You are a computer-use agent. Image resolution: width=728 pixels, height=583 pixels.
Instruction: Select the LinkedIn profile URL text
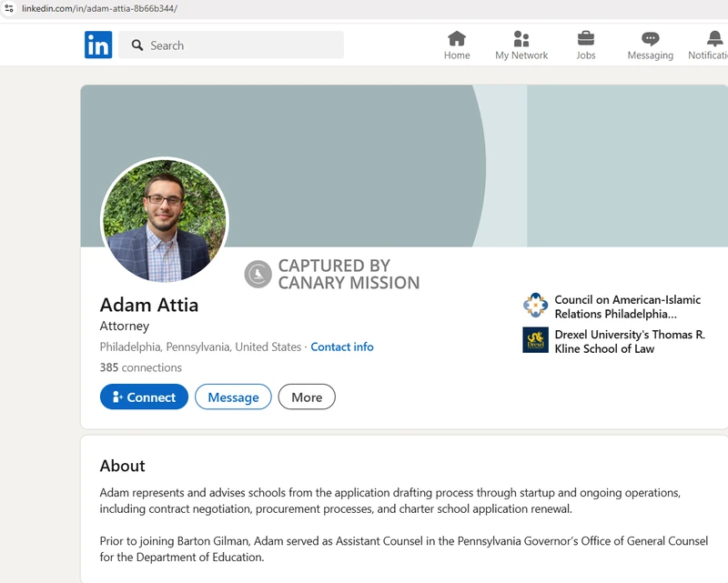tap(99, 8)
